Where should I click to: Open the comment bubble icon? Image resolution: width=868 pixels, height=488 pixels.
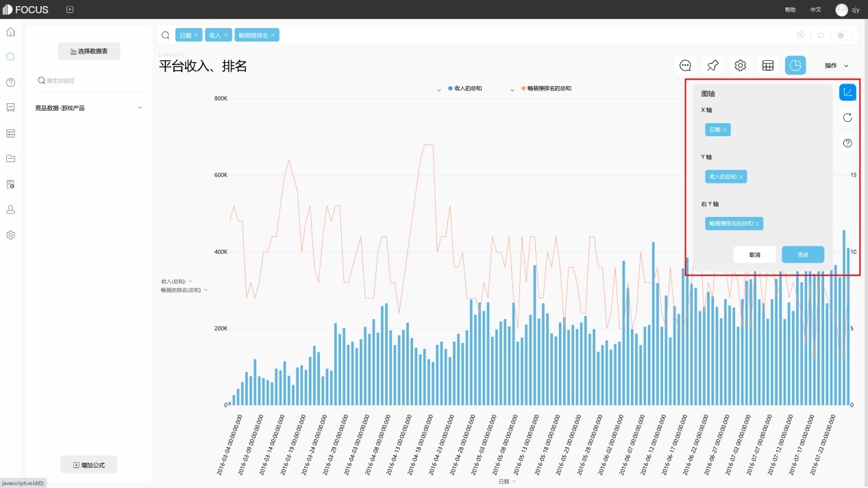pyautogui.click(x=685, y=65)
